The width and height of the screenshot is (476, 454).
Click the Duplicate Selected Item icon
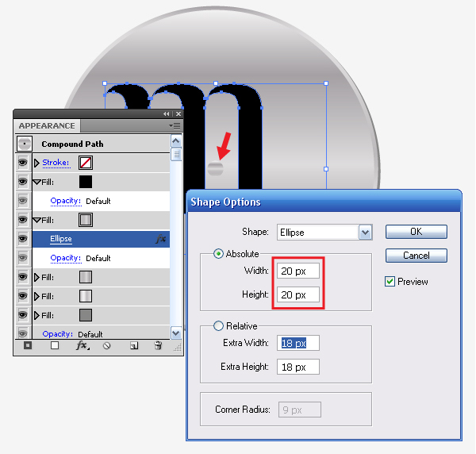(x=134, y=345)
